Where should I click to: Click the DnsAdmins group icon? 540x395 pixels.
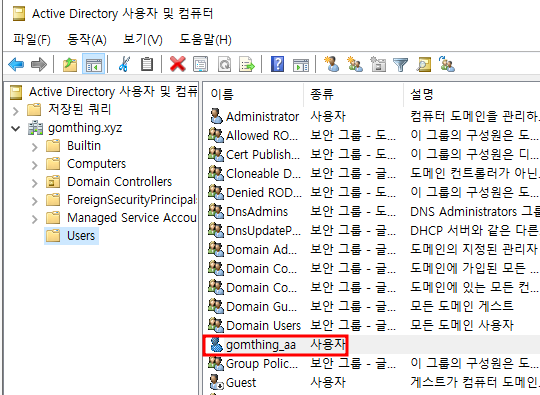216,211
